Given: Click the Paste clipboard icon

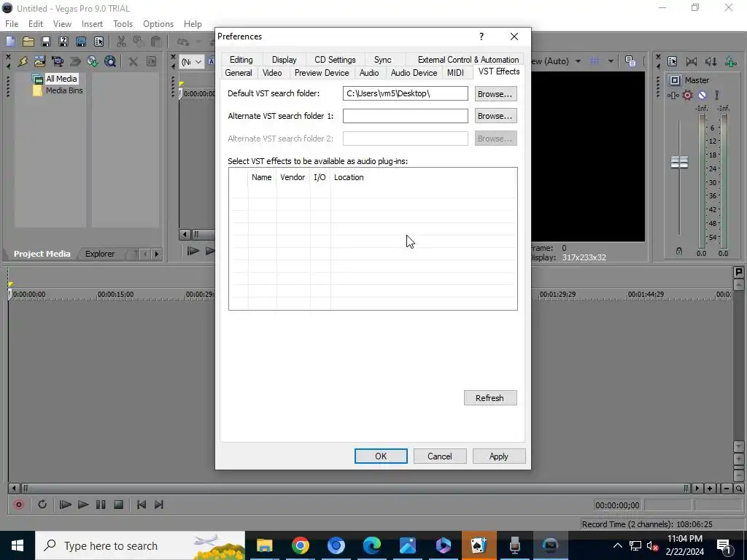Looking at the screenshot, I should (156, 42).
